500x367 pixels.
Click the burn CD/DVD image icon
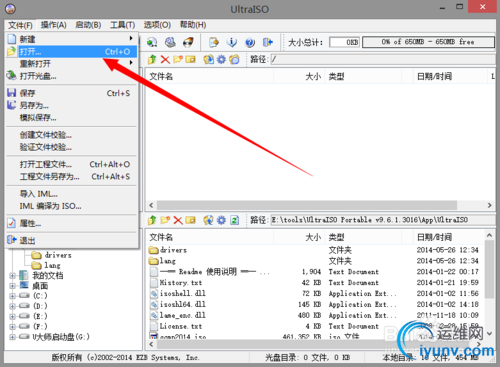click(x=188, y=42)
